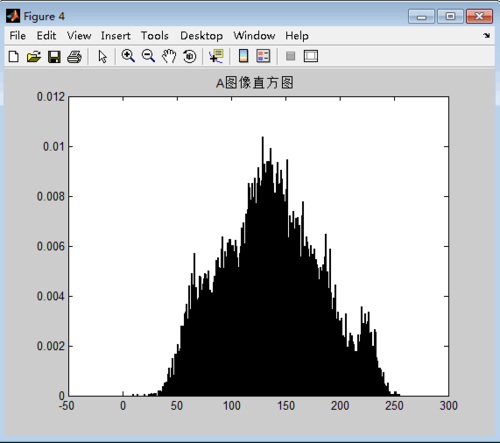This screenshot has height=443, width=500.
Task: Click the histogram title text above plot
Action: pyautogui.click(x=254, y=83)
